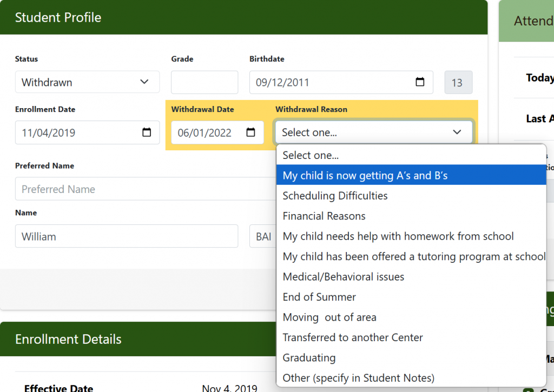The height and width of the screenshot is (392, 554).
Task: Open the Enrollment Date calendar picker icon
Action: click(x=147, y=132)
